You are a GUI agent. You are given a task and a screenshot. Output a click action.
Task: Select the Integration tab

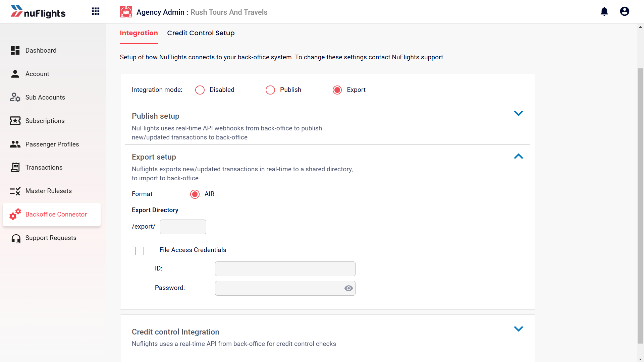click(139, 33)
